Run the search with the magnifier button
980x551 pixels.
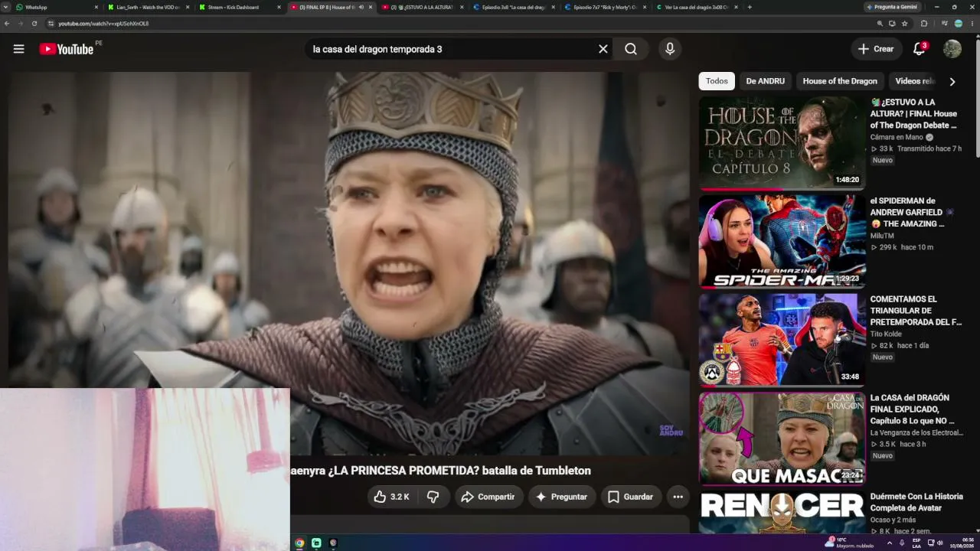[x=631, y=49]
